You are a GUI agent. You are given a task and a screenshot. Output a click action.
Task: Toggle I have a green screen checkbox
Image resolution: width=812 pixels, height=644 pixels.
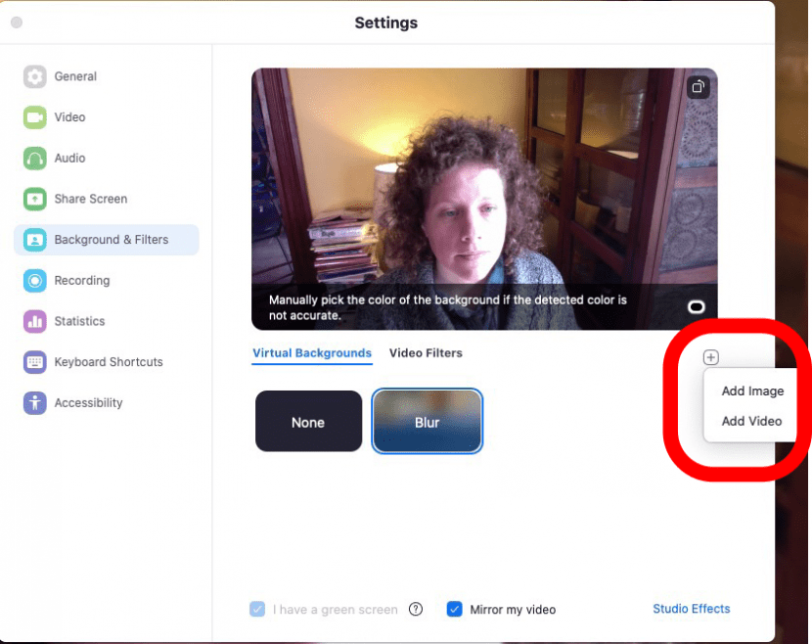coord(257,609)
